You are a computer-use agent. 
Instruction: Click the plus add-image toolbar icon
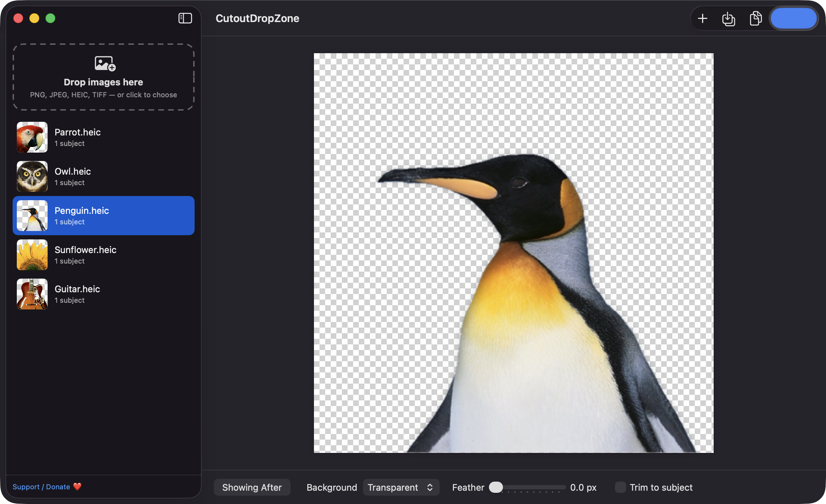pos(702,18)
